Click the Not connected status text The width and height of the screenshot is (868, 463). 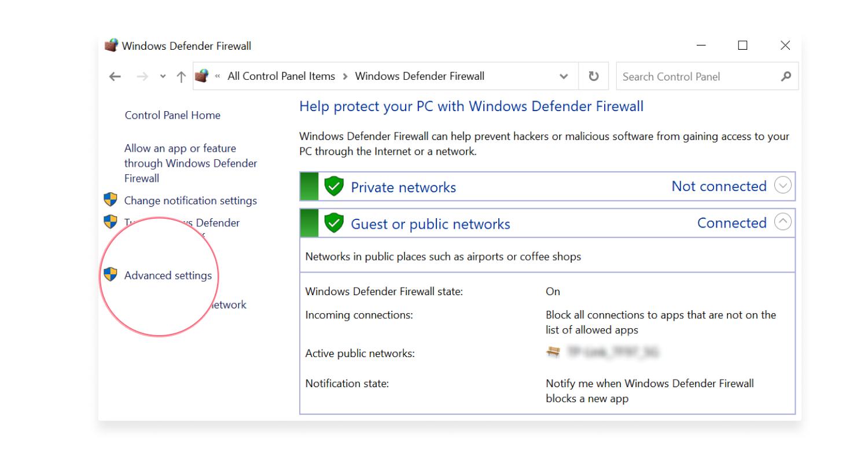(719, 186)
